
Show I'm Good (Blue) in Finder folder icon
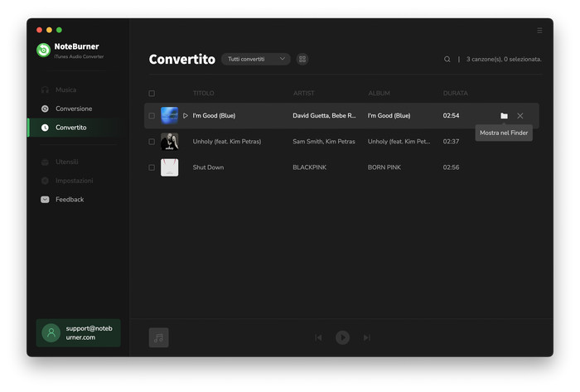coord(504,116)
